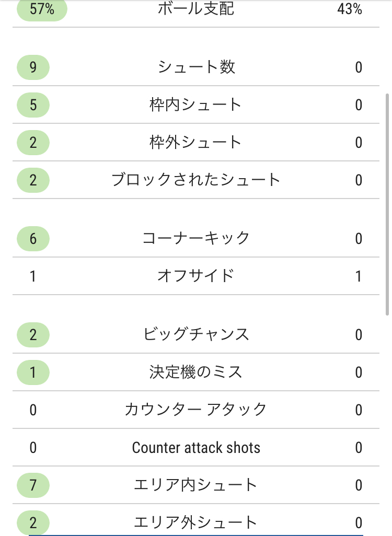The height and width of the screenshot is (536, 392).
Task: Click the 決定機のミス stat label
Action: [x=195, y=372]
